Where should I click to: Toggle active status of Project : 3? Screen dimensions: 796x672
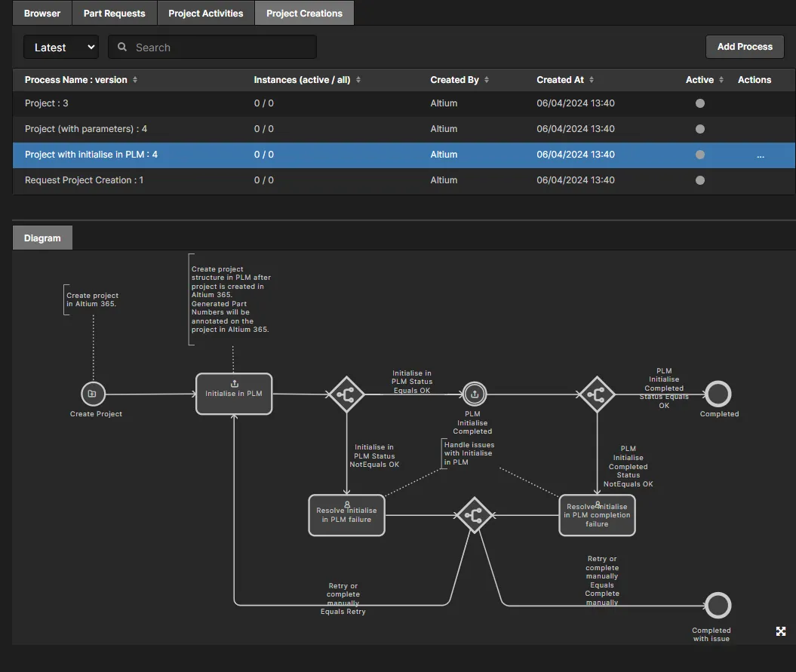pos(700,103)
